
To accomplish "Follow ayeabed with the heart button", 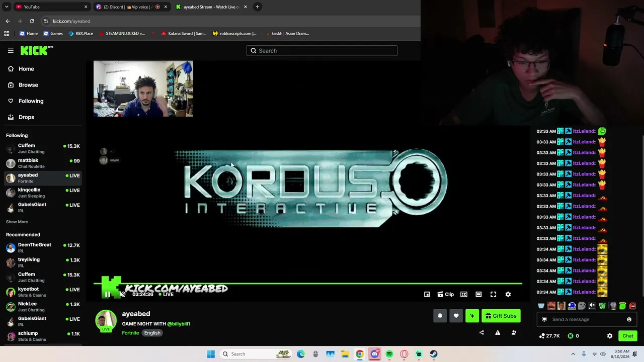I will 456,316.
